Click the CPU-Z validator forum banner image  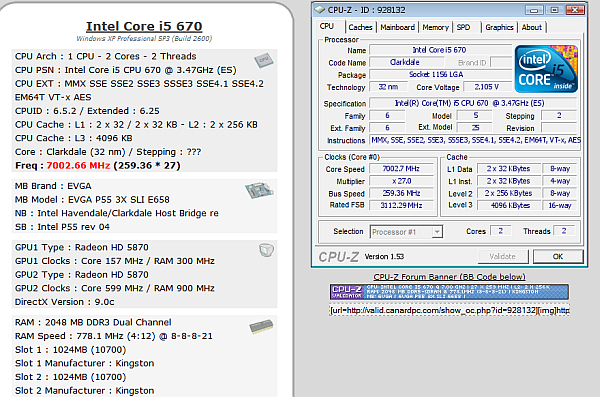point(449,292)
